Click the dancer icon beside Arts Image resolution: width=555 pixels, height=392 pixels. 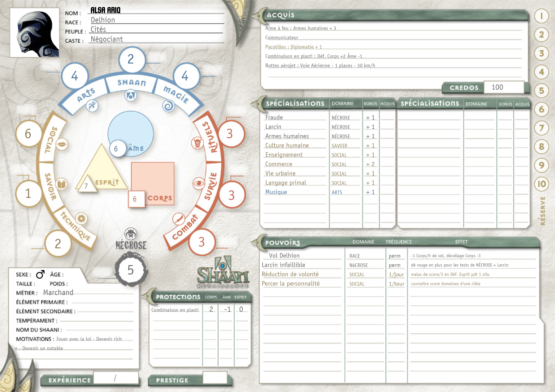coord(92,106)
